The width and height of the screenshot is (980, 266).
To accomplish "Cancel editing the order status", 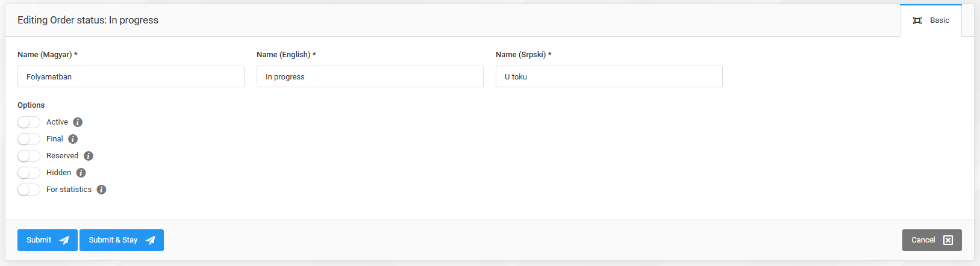I will pos(932,240).
